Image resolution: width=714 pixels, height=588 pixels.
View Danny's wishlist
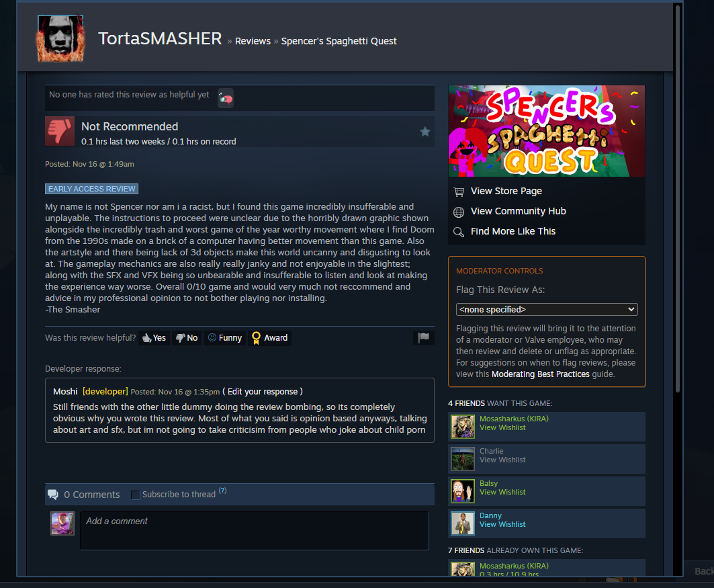[x=502, y=524]
